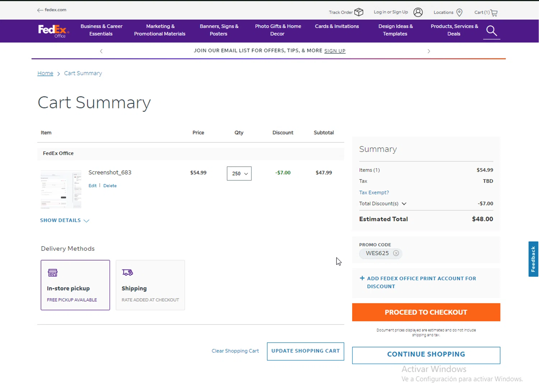The image size is (539, 392).
Task: Click Cart (1) text link
Action: pyautogui.click(x=482, y=13)
